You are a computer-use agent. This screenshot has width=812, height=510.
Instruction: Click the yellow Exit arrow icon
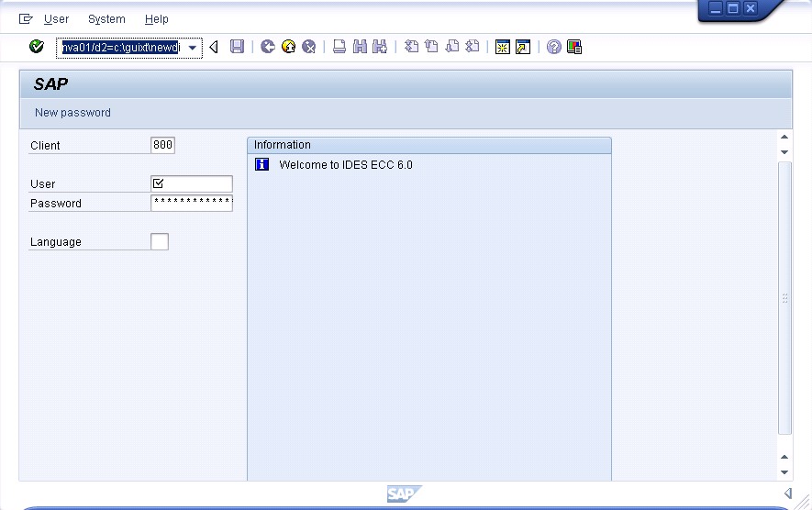click(x=288, y=47)
